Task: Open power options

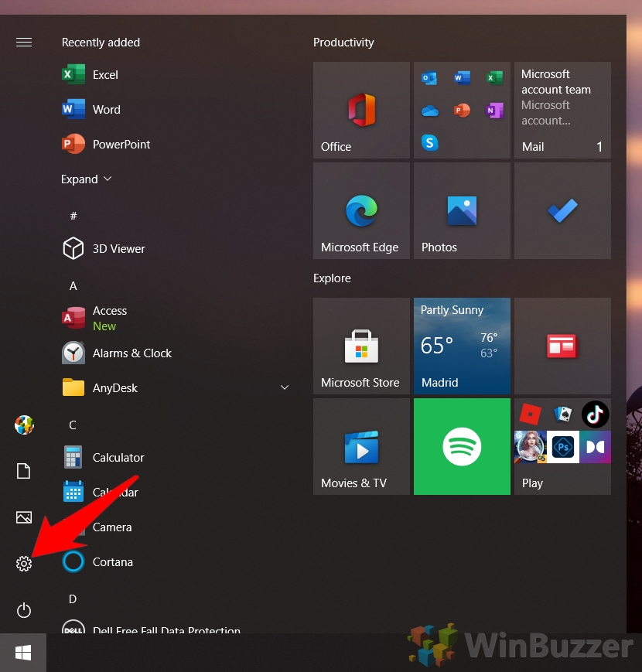Action: point(23,610)
